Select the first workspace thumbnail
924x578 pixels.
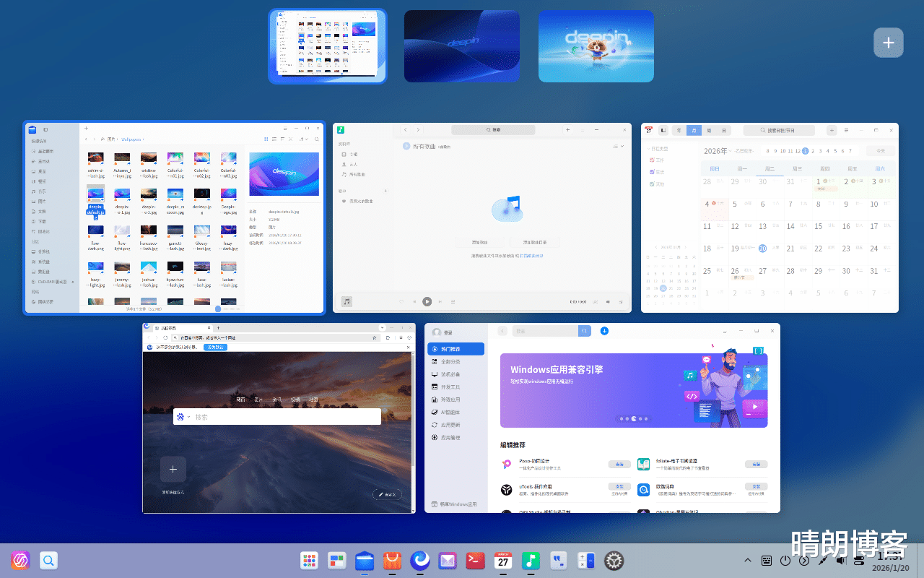coord(328,46)
